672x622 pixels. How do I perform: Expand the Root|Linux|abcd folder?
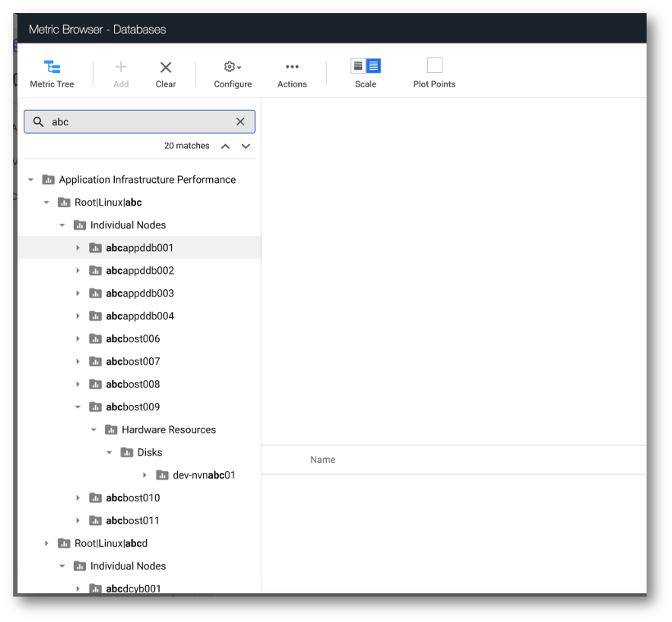(46, 543)
